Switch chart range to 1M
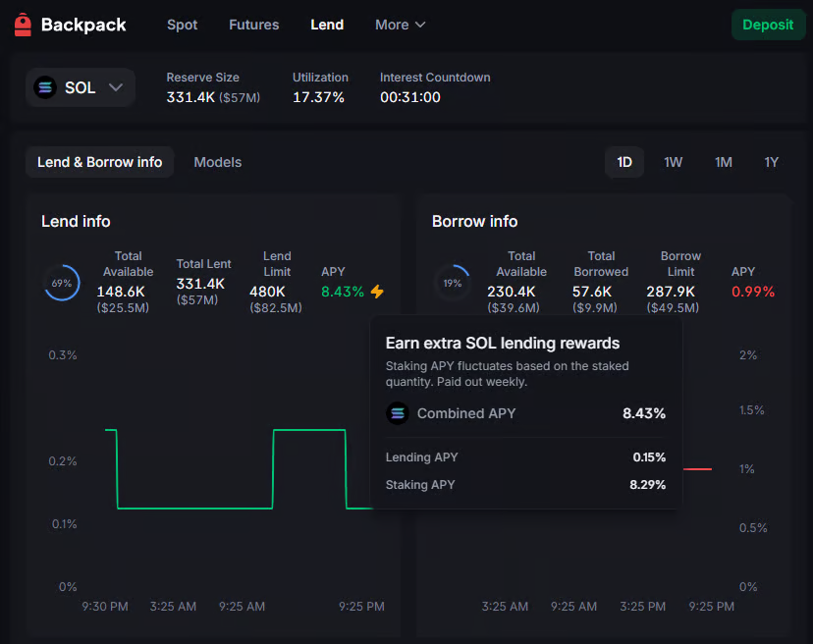This screenshot has height=644, width=813. tap(723, 162)
